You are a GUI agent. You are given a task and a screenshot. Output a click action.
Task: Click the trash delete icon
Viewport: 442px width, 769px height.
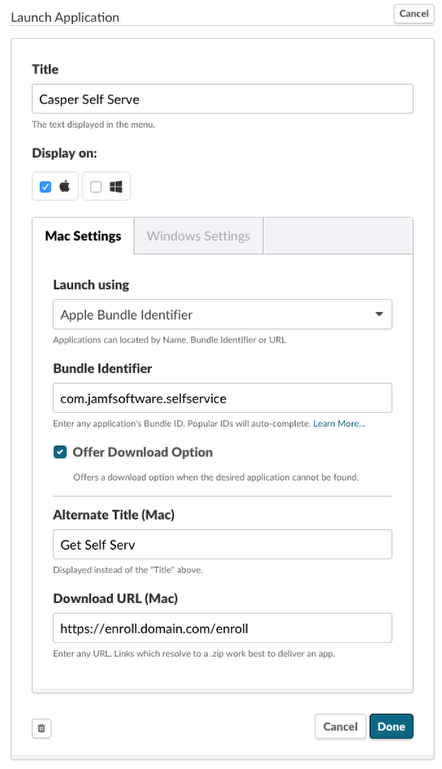41,728
